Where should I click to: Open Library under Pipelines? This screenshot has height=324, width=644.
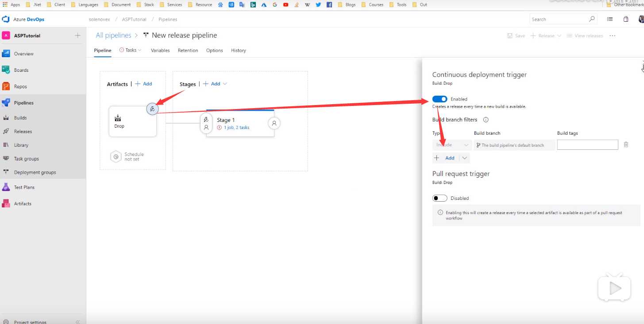click(x=21, y=145)
